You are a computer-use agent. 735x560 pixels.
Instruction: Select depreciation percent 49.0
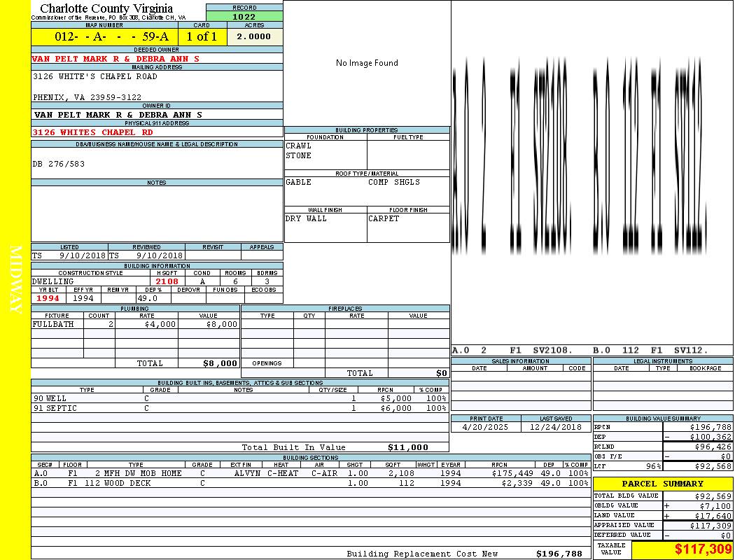pyautogui.click(x=147, y=298)
